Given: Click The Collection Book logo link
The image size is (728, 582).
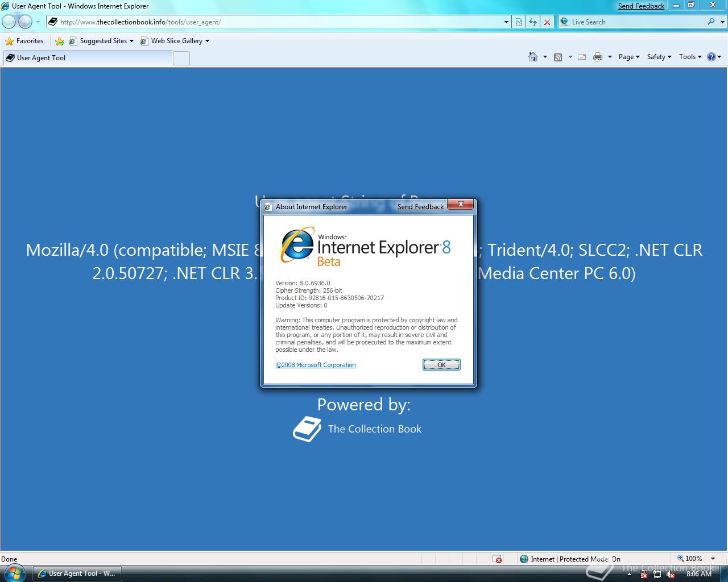Looking at the screenshot, I should pyautogui.click(x=358, y=429).
